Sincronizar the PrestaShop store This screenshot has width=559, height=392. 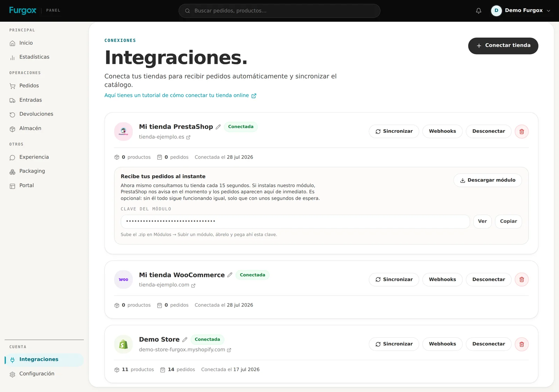click(394, 131)
